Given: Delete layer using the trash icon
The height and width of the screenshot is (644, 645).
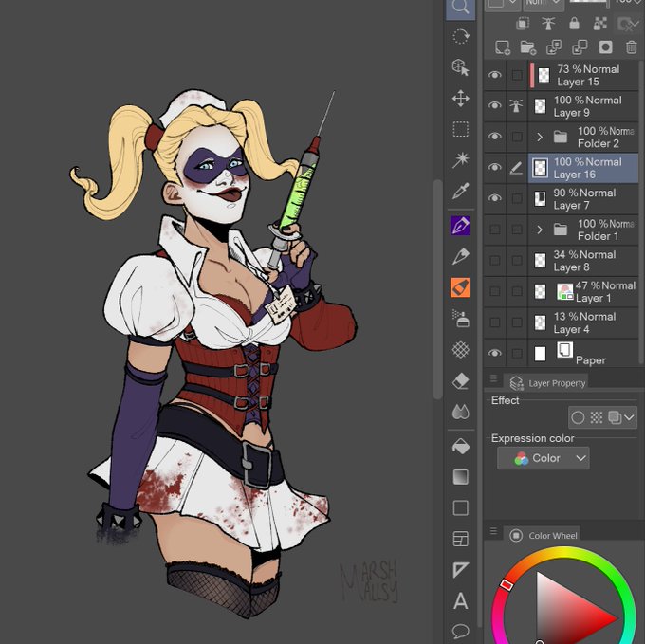Looking at the screenshot, I should 632,47.
